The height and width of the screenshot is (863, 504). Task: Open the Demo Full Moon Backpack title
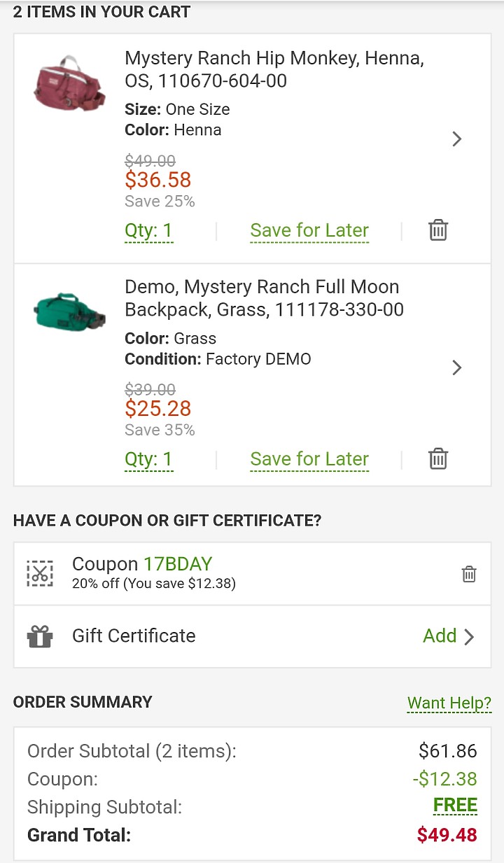click(x=264, y=298)
